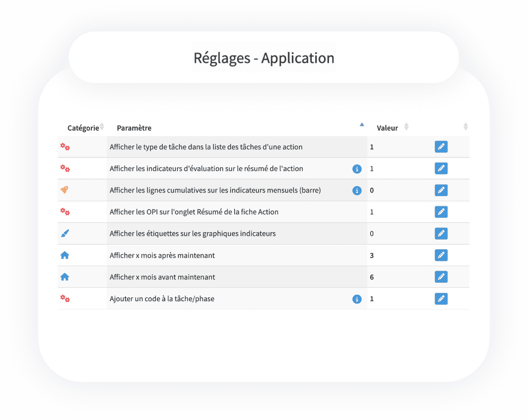Edit 'Afficher x mois après maintenant' value
The height and width of the screenshot is (420, 528).
pyautogui.click(x=441, y=255)
